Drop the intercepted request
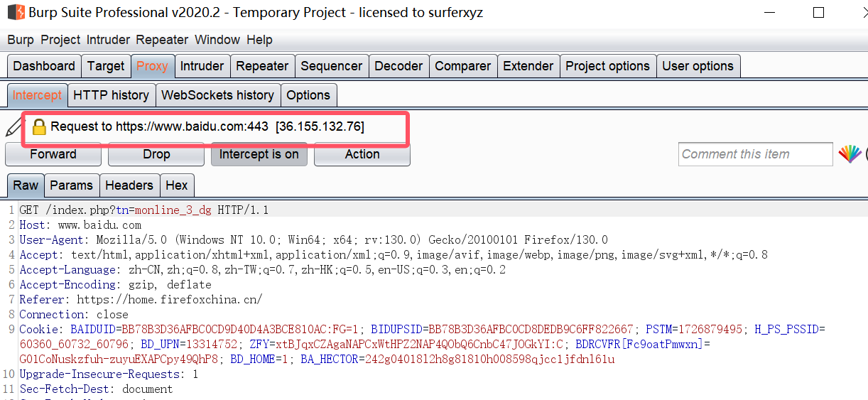 click(x=156, y=154)
